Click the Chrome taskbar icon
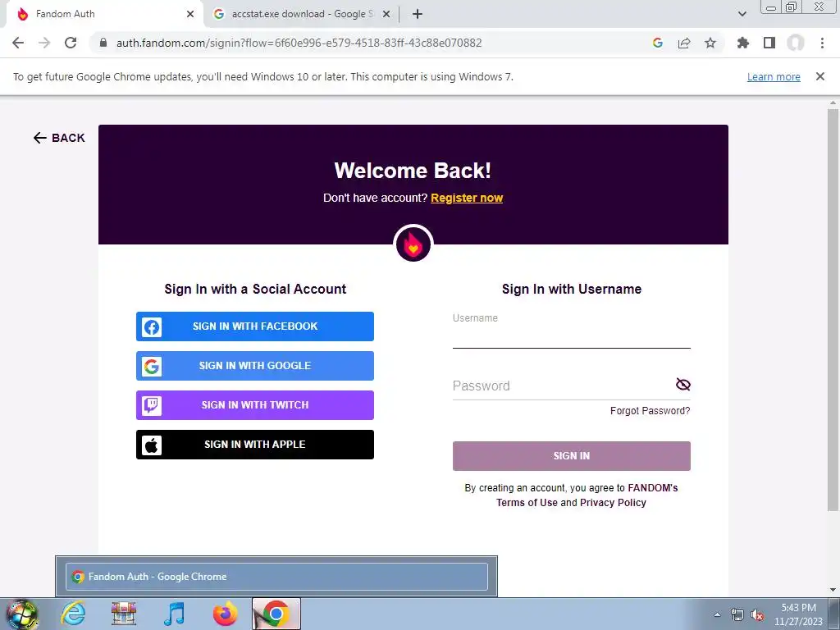The width and height of the screenshot is (840, 630). click(x=276, y=614)
